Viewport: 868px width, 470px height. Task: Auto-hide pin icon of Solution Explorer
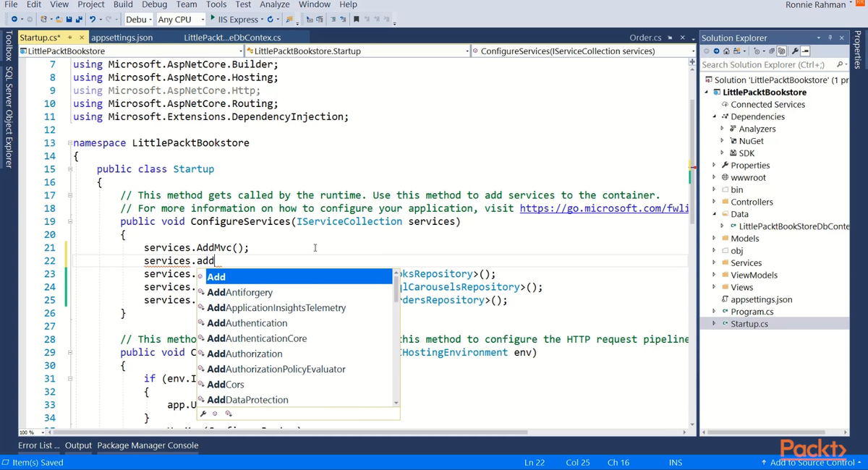tap(830, 38)
